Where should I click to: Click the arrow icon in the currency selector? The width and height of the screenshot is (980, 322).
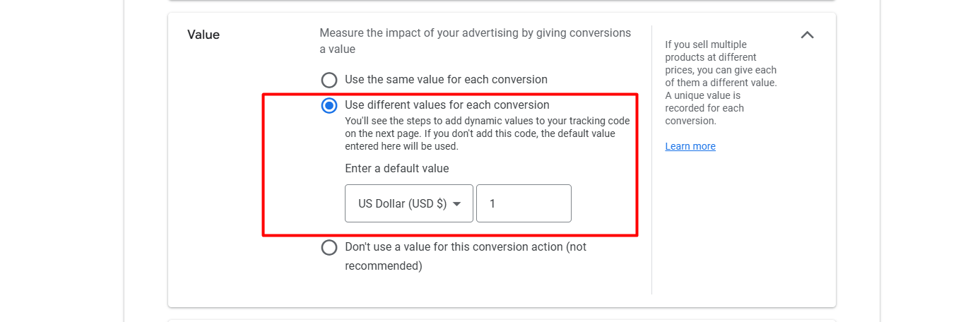click(457, 204)
